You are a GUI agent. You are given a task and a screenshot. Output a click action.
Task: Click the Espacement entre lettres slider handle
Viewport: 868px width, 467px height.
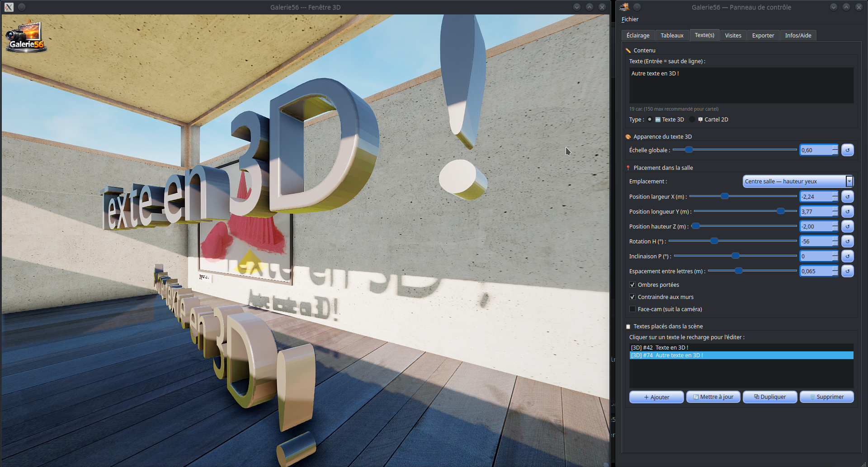pos(739,271)
